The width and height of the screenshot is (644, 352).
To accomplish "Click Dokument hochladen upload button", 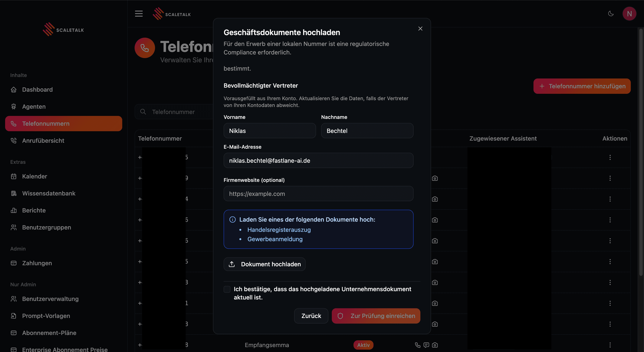I will pos(264,264).
